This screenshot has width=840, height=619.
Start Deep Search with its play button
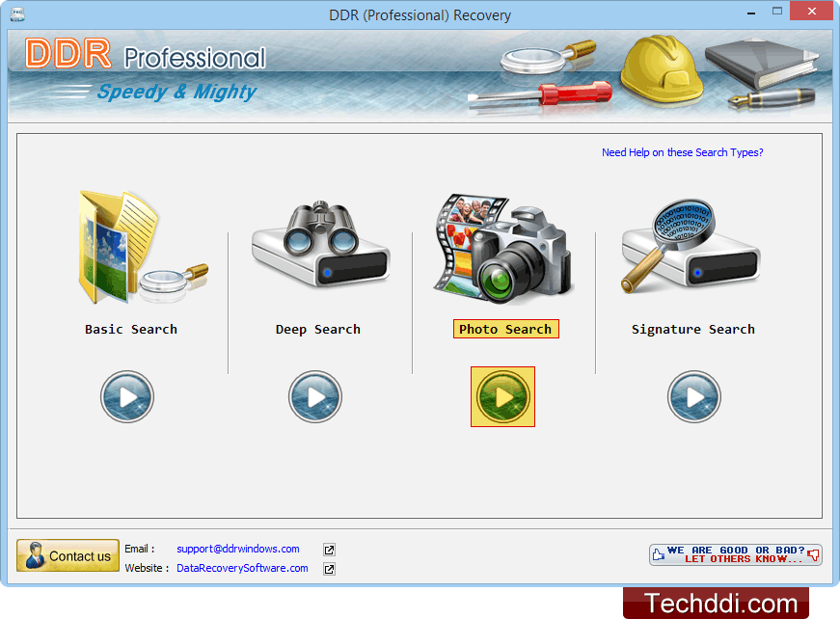coord(315,397)
